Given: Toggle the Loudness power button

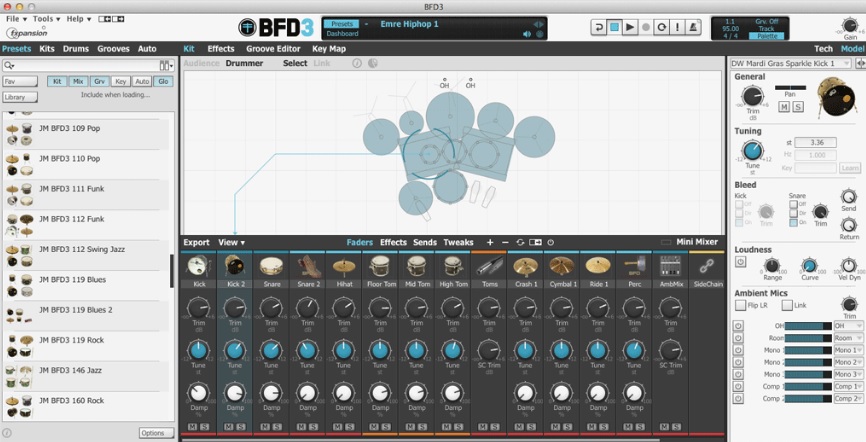Looking at the screenshot, I should tap(740, 262).
